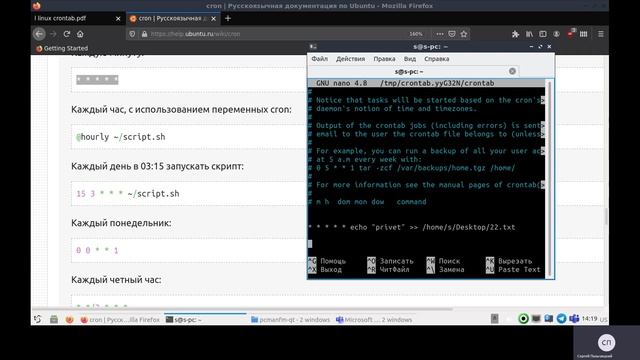Click 'Каждый четный час:' text
Screen dimensions: 640x360
coord(116,280)
